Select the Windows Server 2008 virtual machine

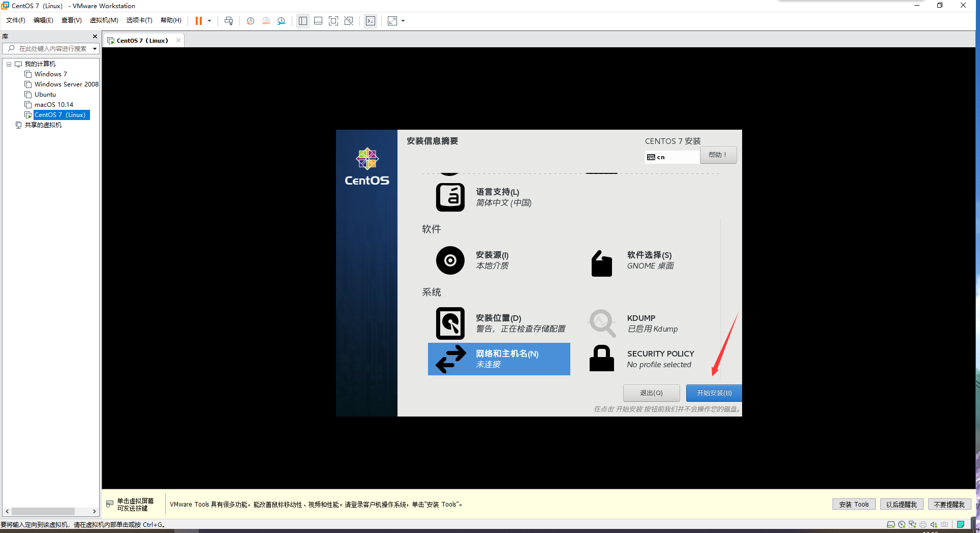point(67,84)
